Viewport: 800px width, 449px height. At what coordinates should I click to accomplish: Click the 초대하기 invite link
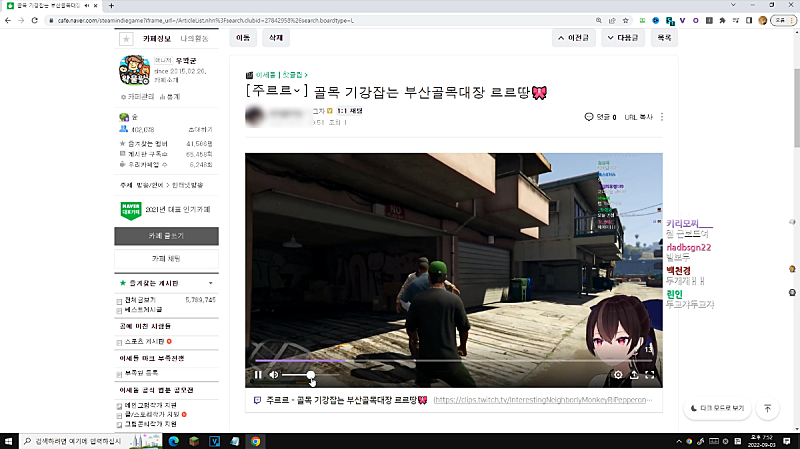200,130
